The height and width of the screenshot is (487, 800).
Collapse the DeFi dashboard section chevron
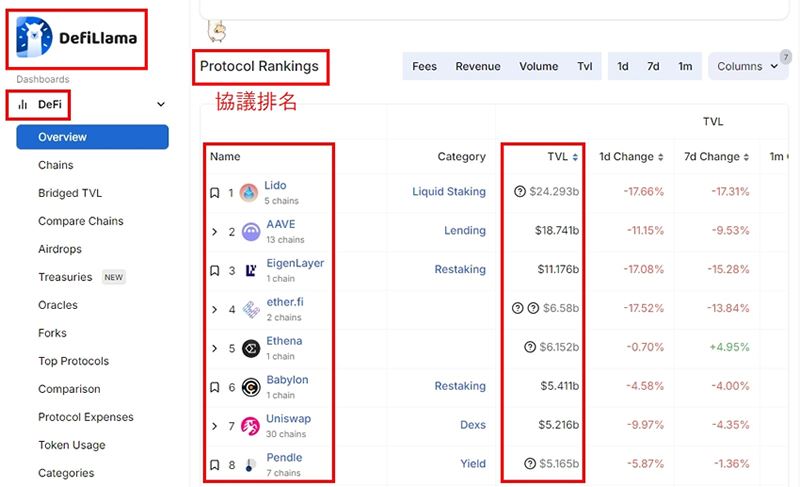tap(161, 105)
